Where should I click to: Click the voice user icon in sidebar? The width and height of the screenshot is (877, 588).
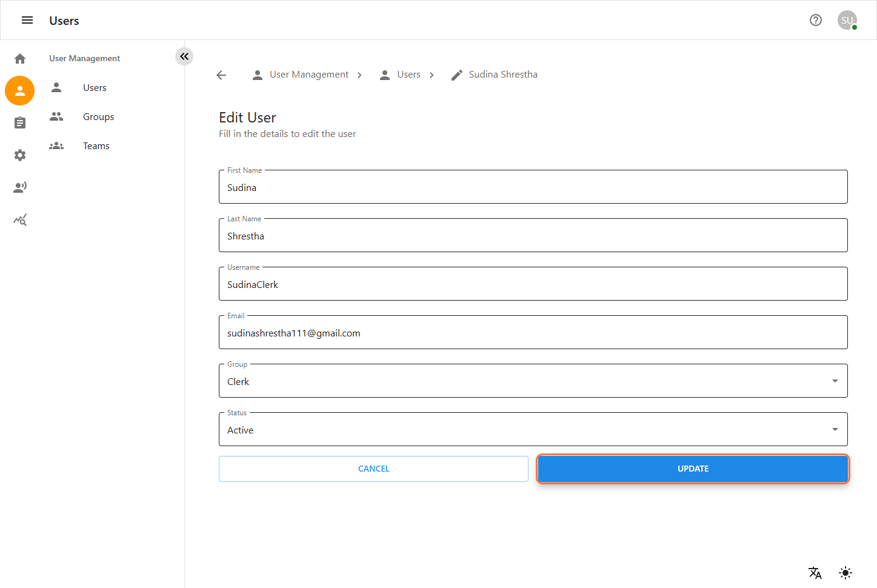[x=20, y=187]
